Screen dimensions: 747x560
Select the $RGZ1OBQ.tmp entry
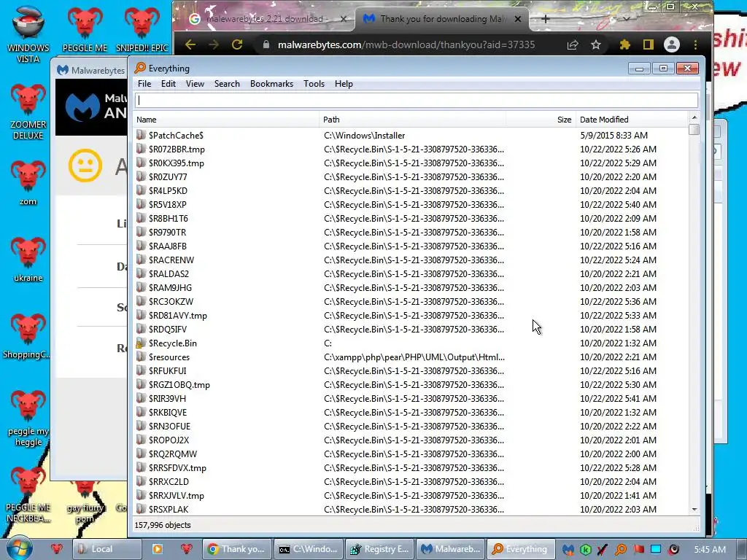411,384
